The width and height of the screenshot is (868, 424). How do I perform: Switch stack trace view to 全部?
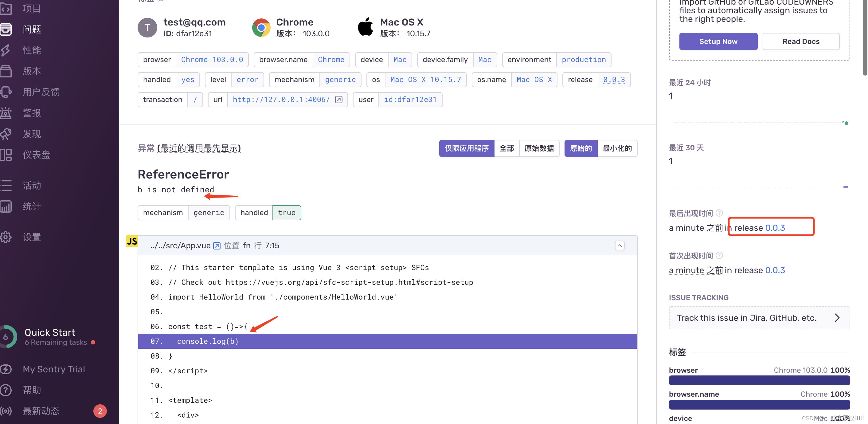point(506,148)
